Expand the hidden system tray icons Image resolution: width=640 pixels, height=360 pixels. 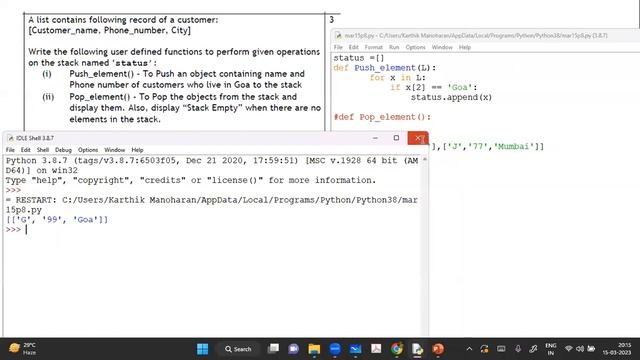tap(469, 349)
